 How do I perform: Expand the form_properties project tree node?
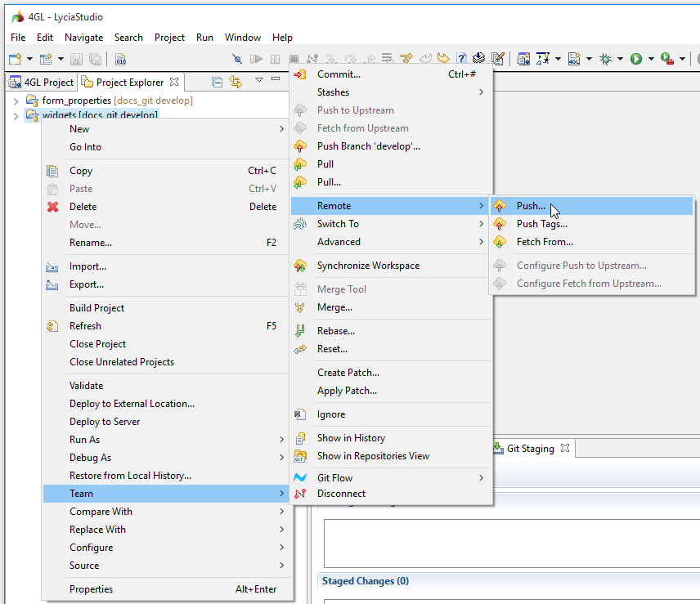point(16,101)
